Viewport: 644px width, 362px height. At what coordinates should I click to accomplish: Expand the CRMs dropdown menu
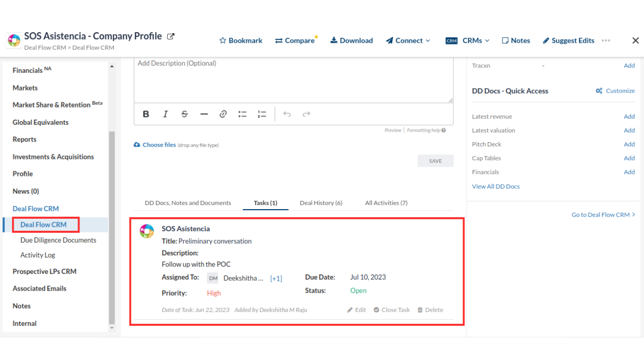467,41
